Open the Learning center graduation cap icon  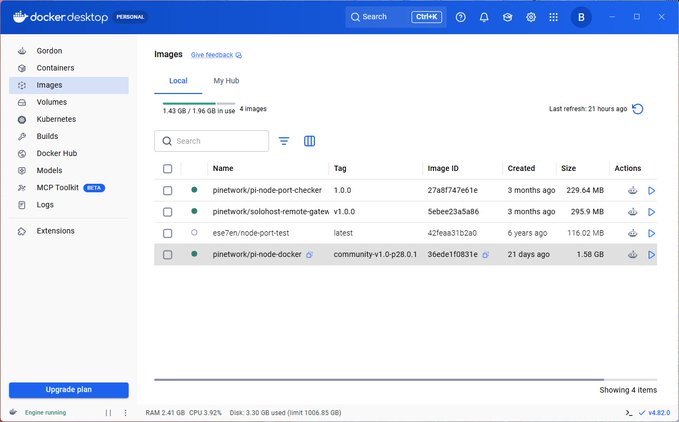tap(508, 17)
